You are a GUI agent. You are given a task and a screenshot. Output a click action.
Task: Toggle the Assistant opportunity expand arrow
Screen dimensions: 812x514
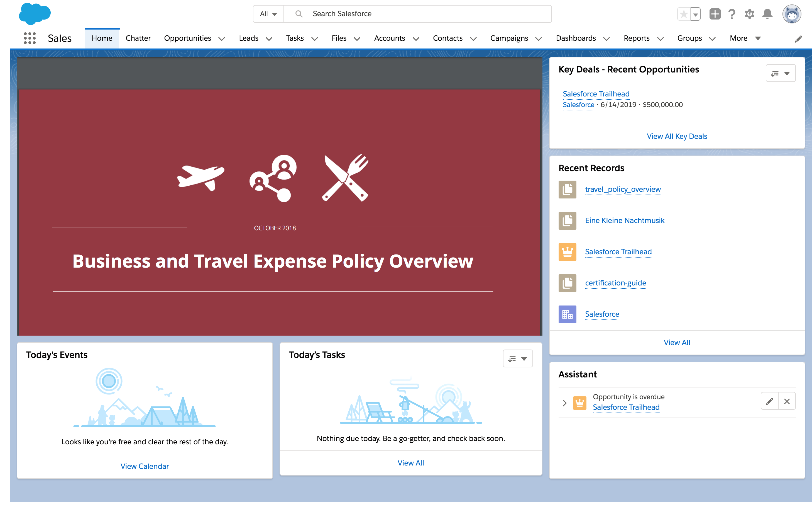(x=564, y=401)
